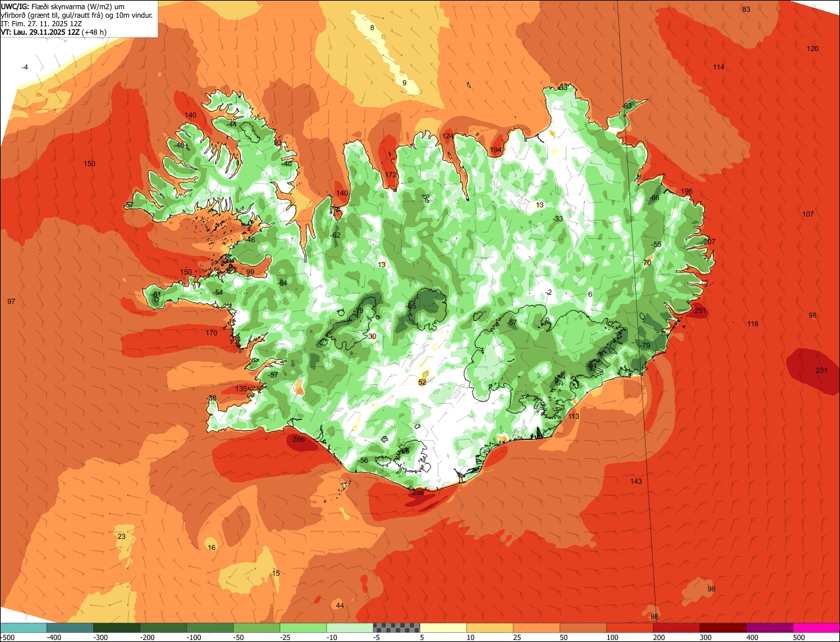
Task: Click the legend swatch between -10 and -5
Action: pyautogui.click(x=350, y=628)
